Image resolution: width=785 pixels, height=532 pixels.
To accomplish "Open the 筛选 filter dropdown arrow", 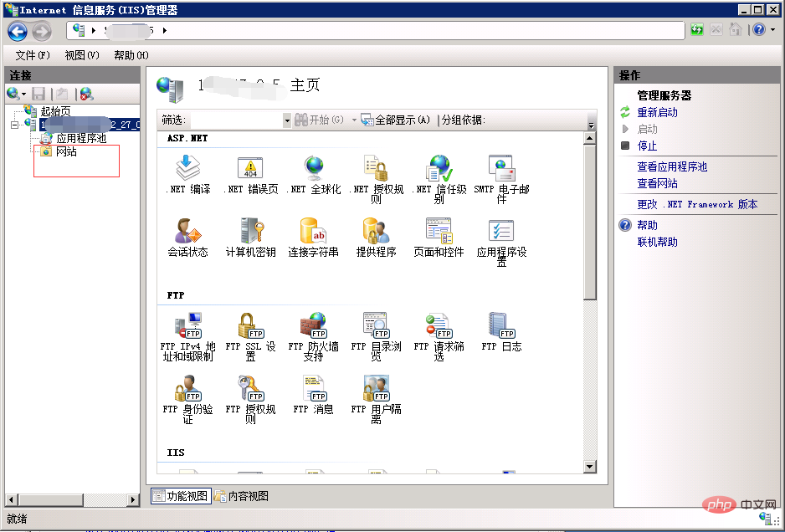I will (287, 120).
